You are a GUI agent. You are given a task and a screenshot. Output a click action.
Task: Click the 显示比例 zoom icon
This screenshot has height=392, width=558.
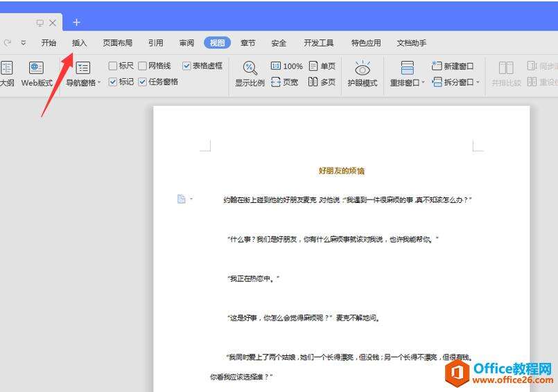(250, 73)
